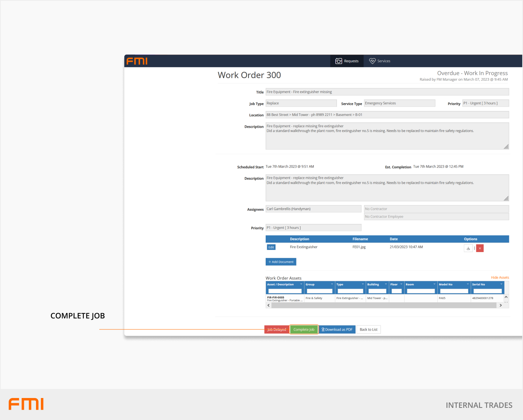Download the FE01.jpg document
The width and height of the screenshot is (523, 420).
[x=468, y=248]
